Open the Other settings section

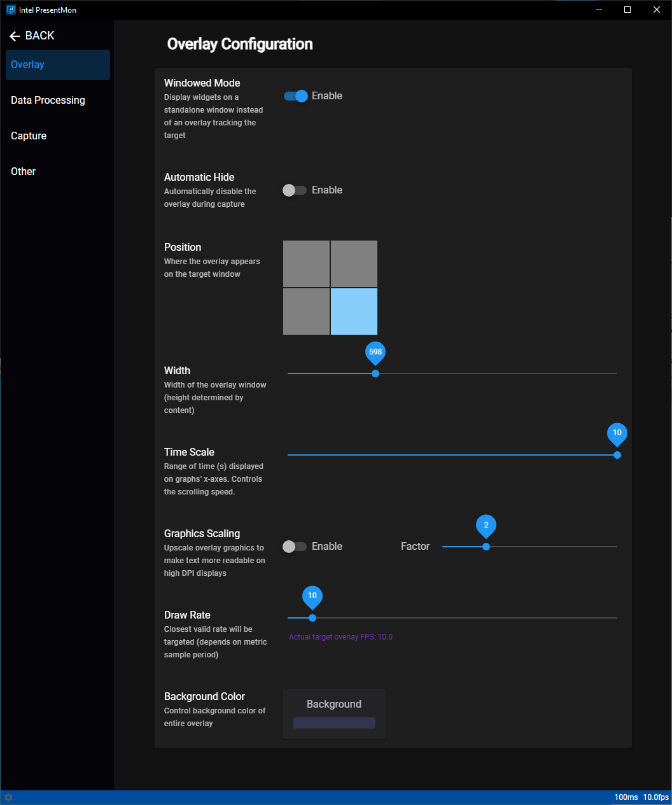click(x=58, y=172)
